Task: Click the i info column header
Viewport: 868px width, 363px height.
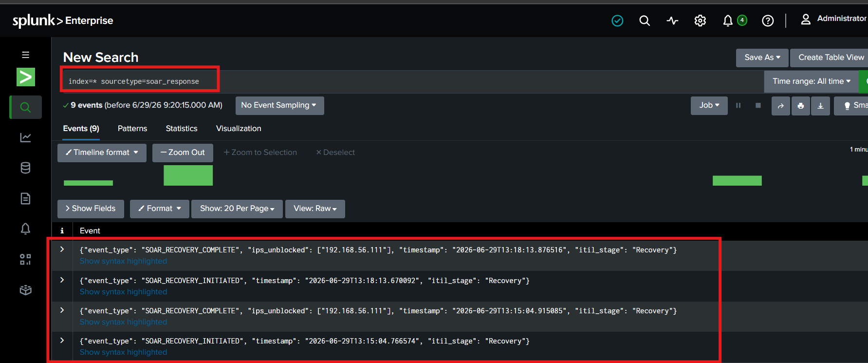Action: 62,231
